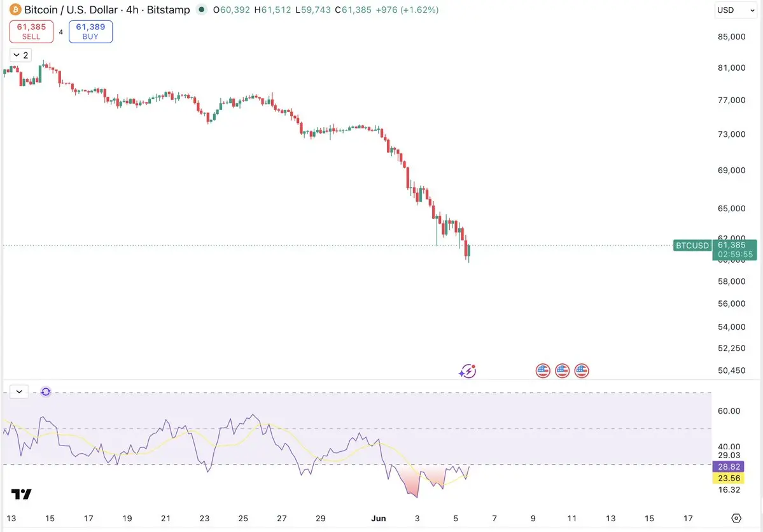
Task: Click the 16.32 RSI scale label
Action: [x=729, y=489]
